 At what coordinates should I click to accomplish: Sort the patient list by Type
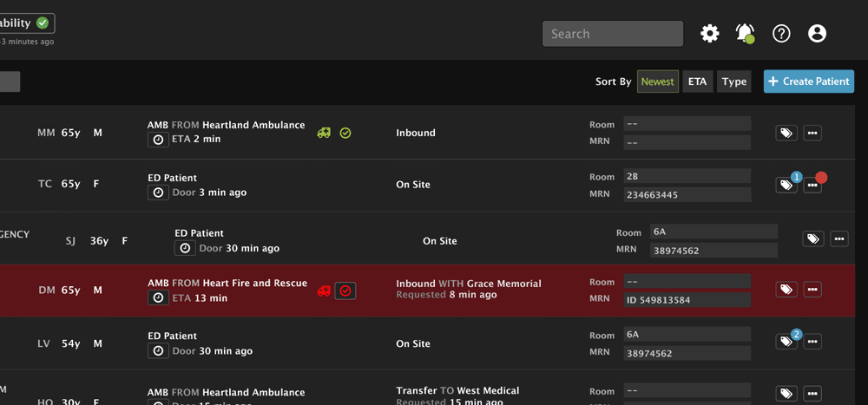point(734,82)
